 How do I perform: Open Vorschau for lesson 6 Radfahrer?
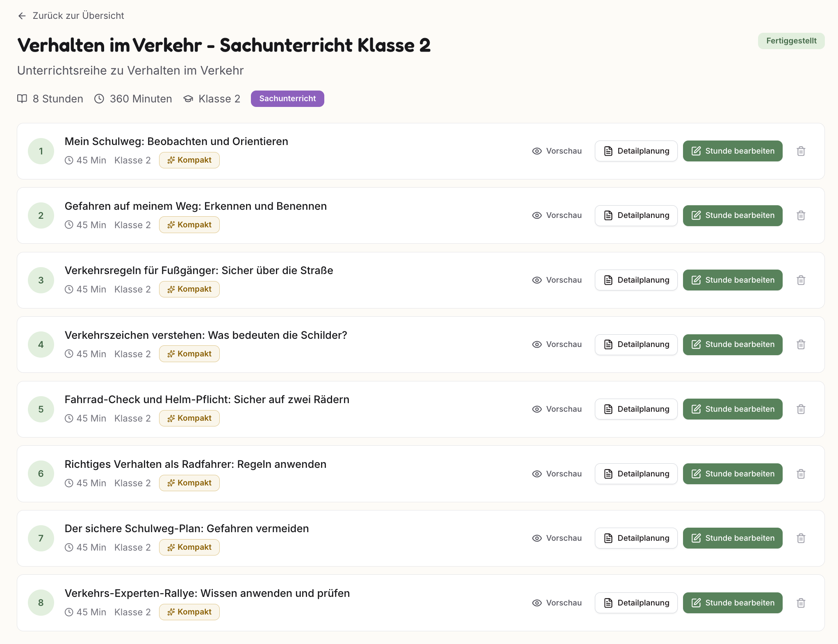[x=557, y=474]
